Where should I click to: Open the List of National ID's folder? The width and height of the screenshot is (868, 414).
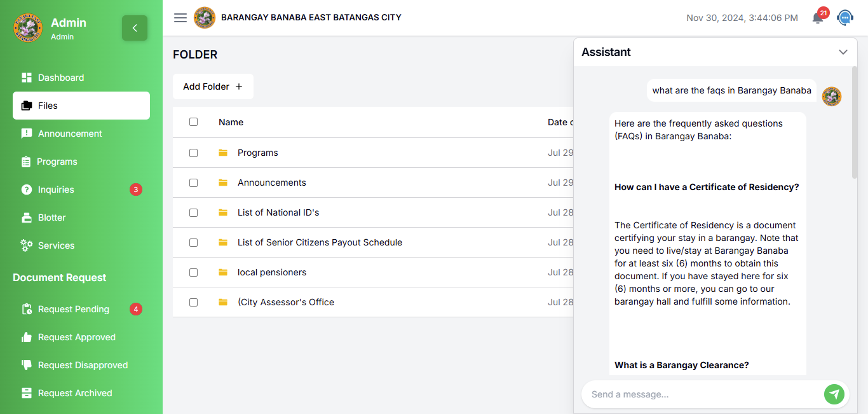278,212
